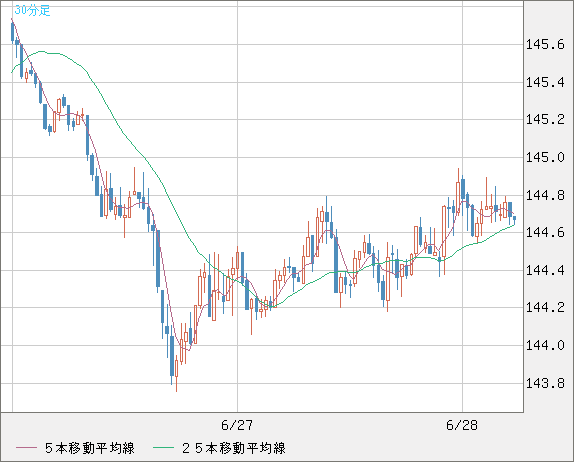This screenshot has width=574, height=462.
Task: Click the 6/27 date label
Action: coord(237,425)
